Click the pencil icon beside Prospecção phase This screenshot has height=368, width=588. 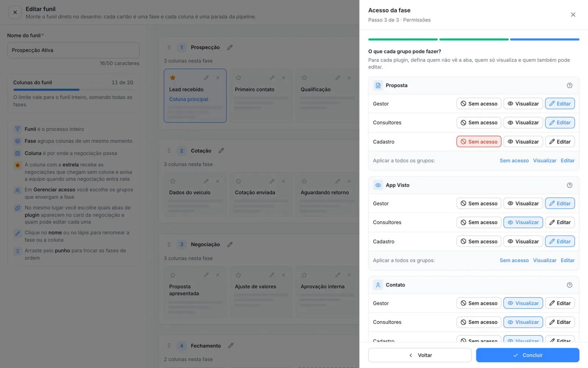[x=230, y=47]
